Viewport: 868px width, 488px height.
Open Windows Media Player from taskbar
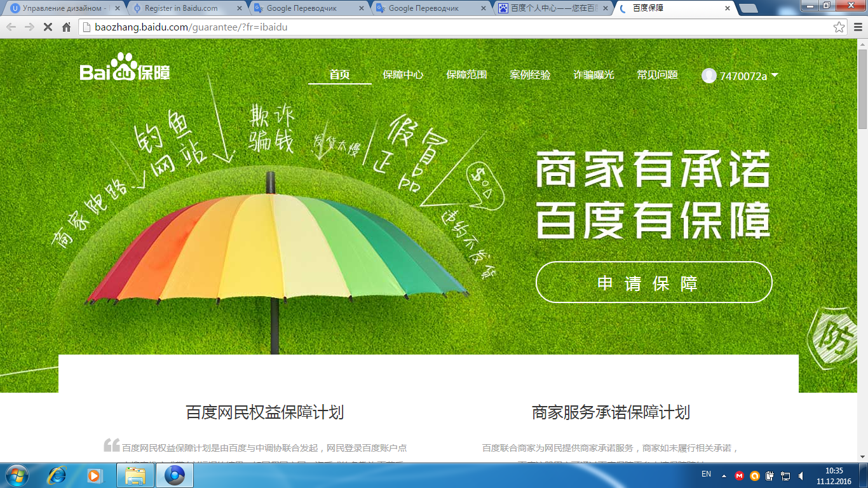click(x=95, y=475)
